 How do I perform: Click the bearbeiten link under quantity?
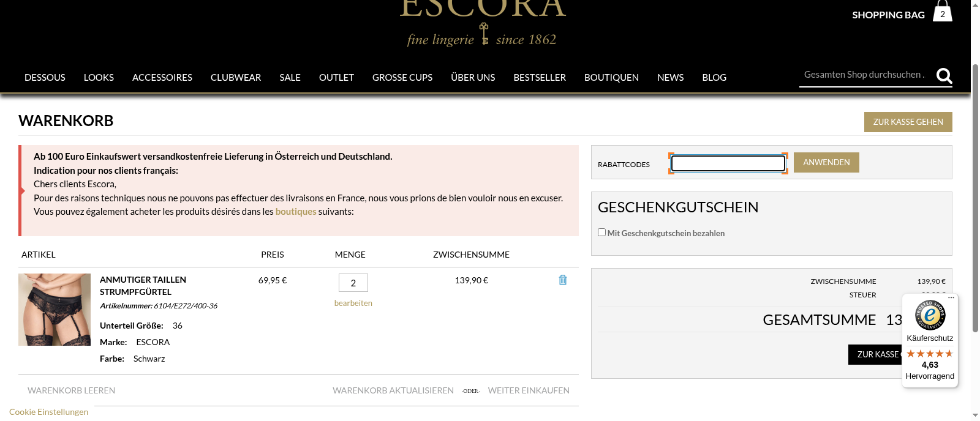[x=353, y=303]
